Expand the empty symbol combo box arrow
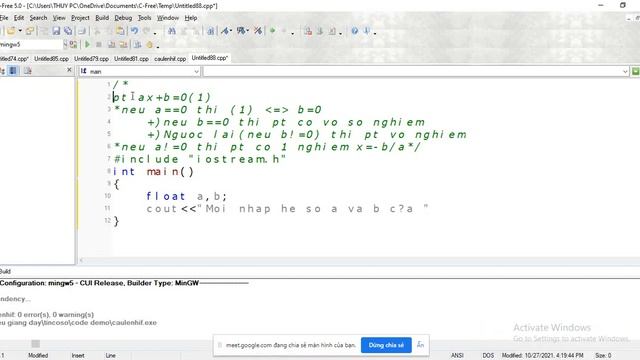Viewport: 640px width, 360px height. (625, 71)
